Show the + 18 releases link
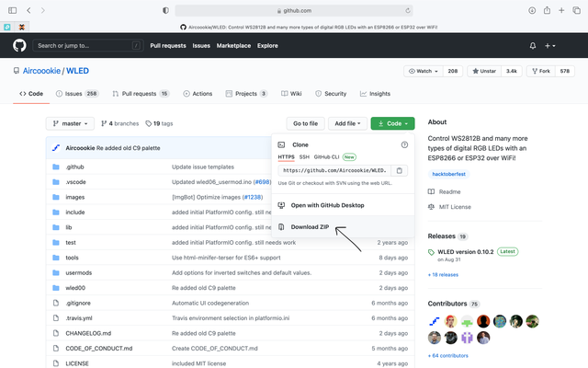This screenshot has width=588, height=368. tap(443, 275)
